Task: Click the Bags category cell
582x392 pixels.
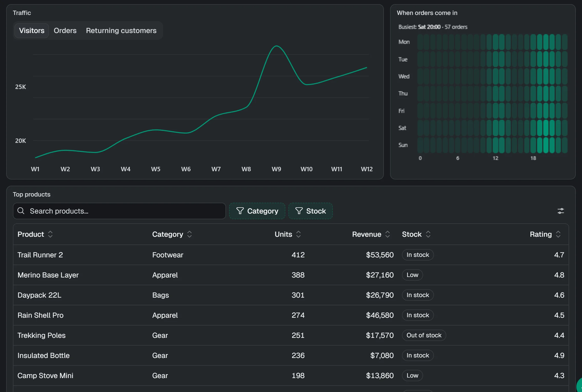Action: [160, 295]
